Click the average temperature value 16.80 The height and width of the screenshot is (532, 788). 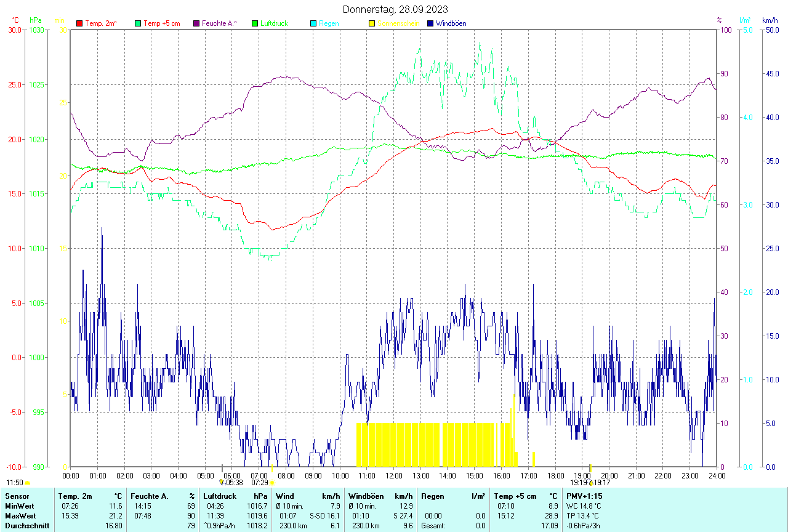[x=114, y=526]
